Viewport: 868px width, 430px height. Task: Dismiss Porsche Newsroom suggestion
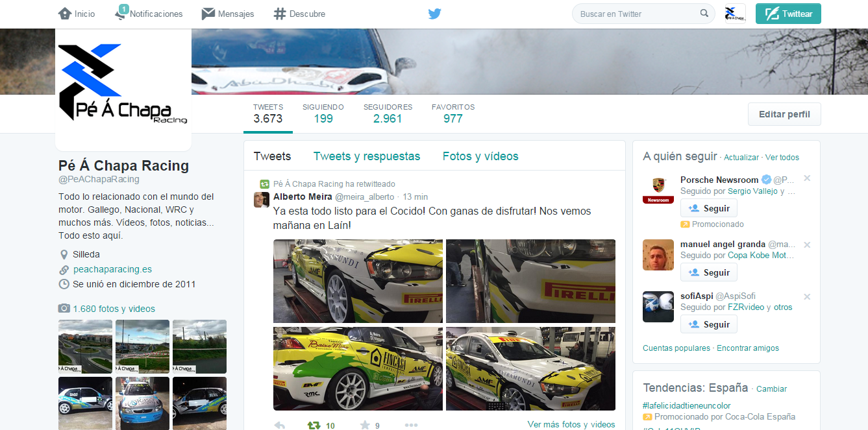tap(807, 178)
